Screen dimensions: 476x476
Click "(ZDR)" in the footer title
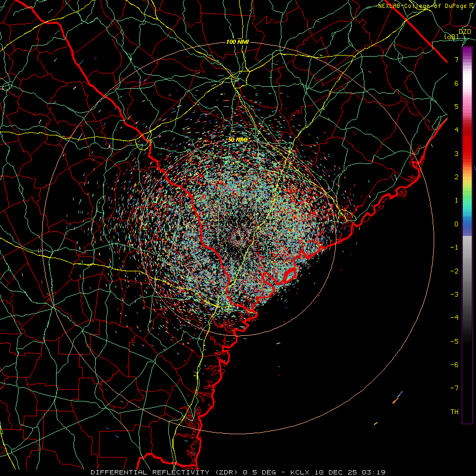pos(226,472)
